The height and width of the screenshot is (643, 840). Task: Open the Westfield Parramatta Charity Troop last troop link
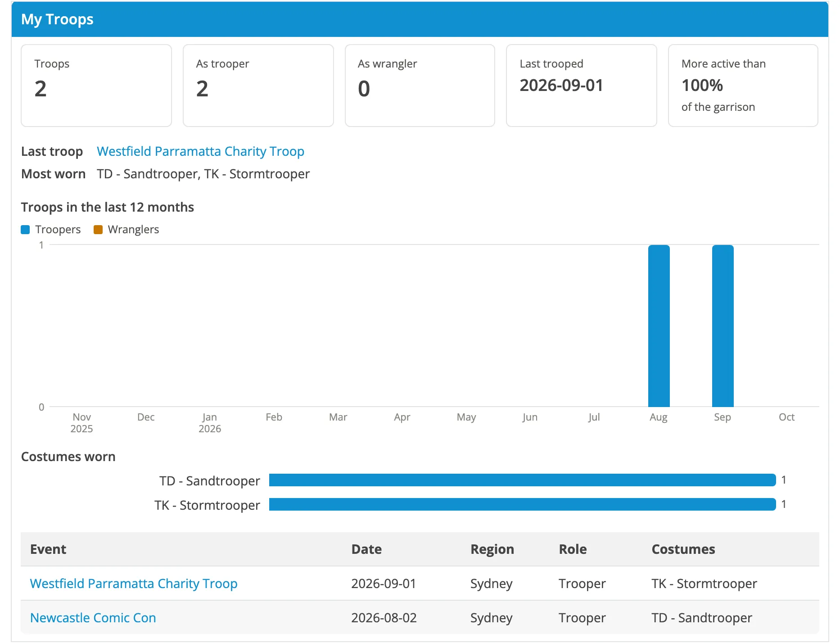[200, 151]
